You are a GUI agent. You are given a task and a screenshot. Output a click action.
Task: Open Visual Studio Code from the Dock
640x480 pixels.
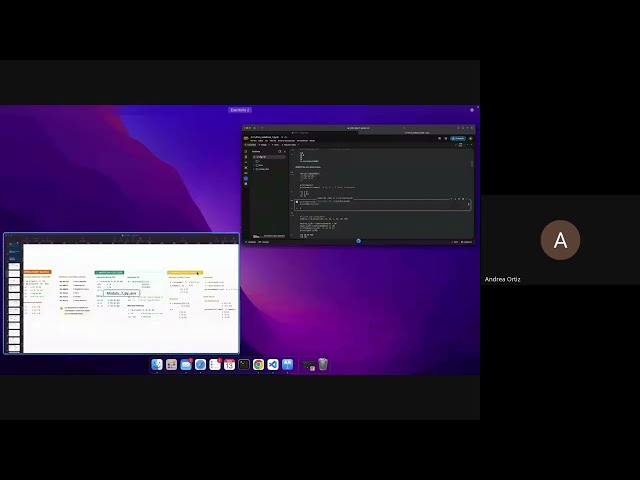click(x=273, y=364)
